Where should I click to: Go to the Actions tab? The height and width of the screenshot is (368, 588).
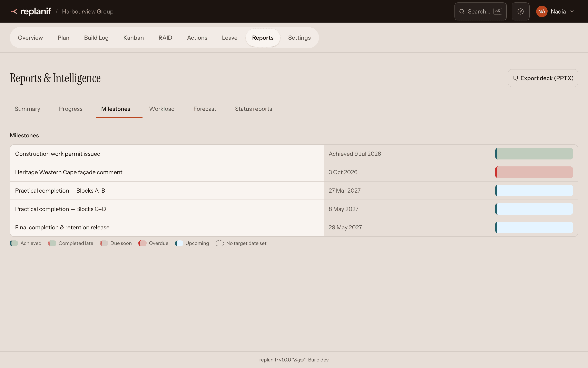point(197,38)
